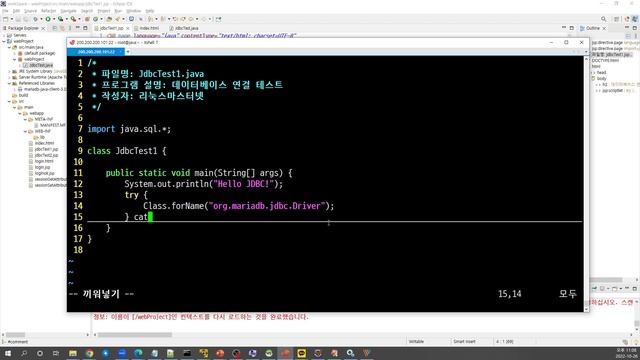Open the File menu in Eclipse

5,11
